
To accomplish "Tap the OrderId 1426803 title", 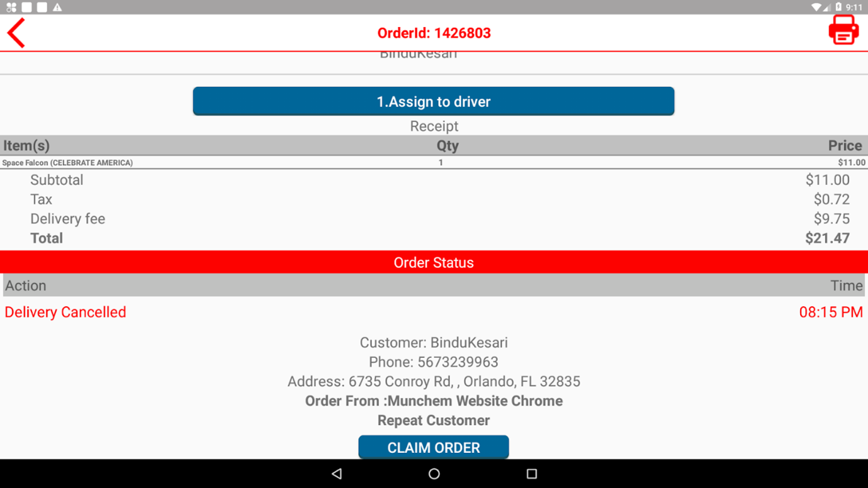I will [434, 33].
